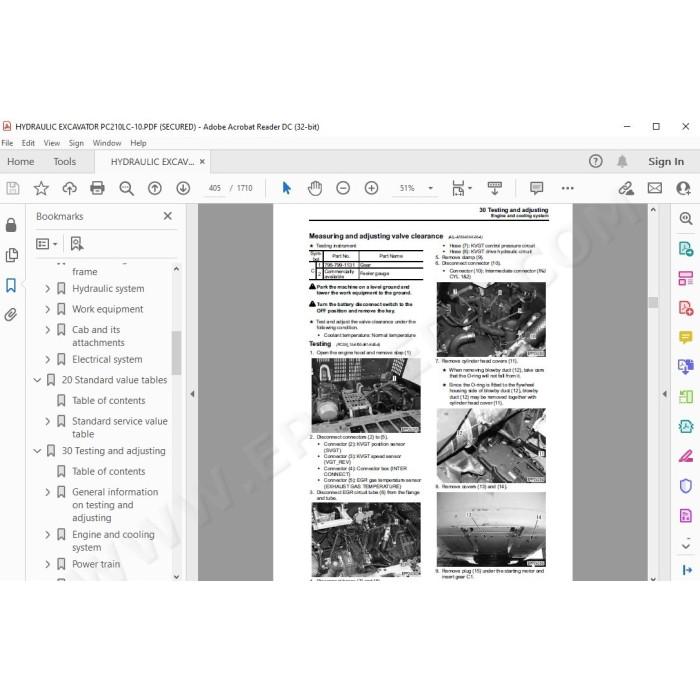
Task: Choose the Hand pan tool
Action: [315, 188]
